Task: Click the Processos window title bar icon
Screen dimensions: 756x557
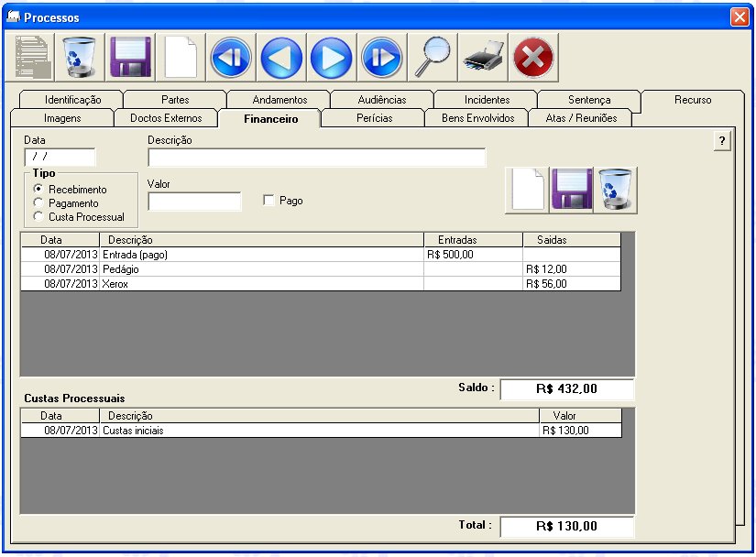Action: pyautogui.click(x=14, y=16)
